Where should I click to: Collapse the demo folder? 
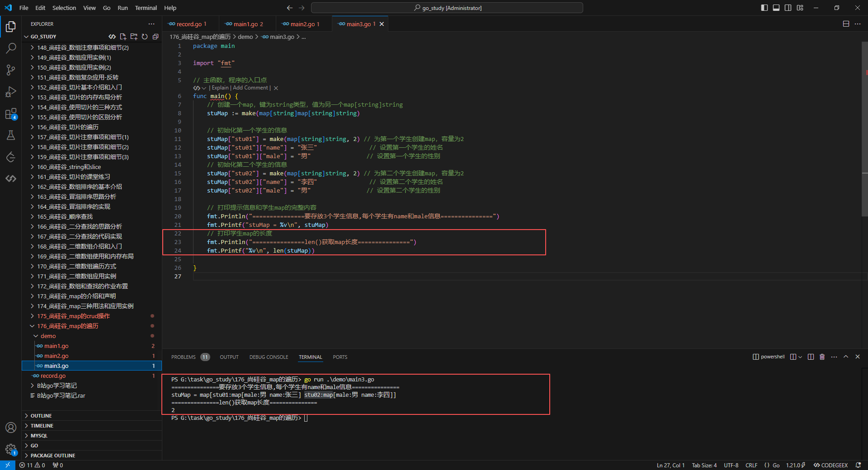[x=92, y=336]
